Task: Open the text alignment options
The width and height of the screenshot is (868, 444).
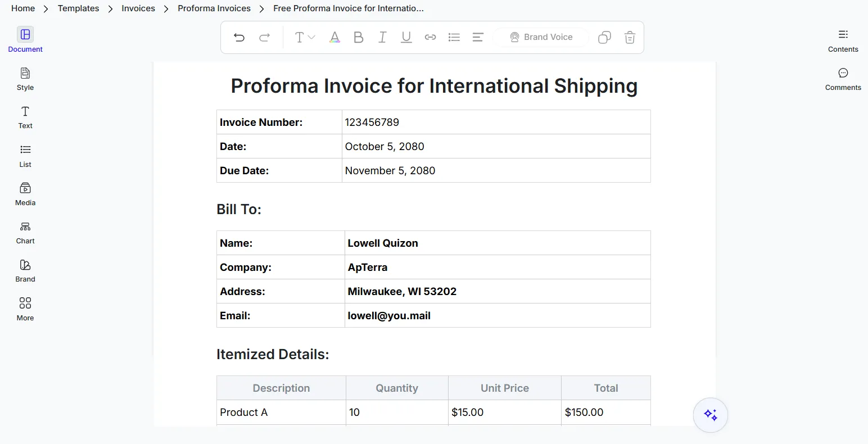Action: (478, 37)
